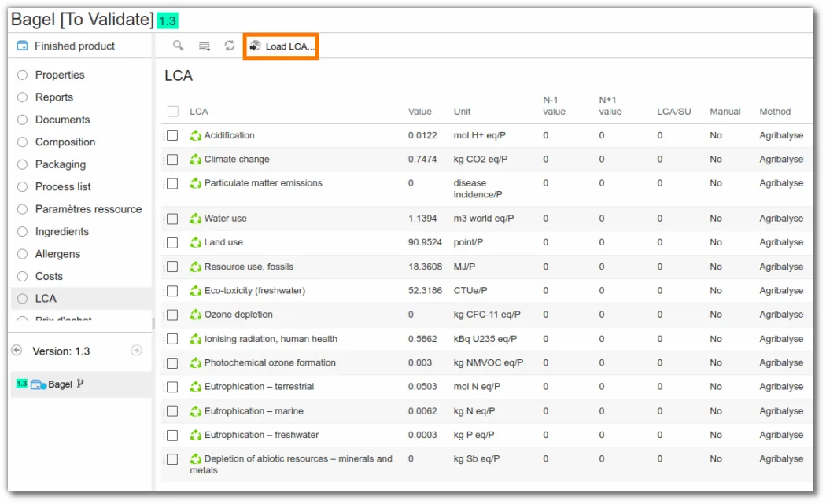Click the green recycle icon beside Acidification
826x504 pixels.
pos(195,135)
